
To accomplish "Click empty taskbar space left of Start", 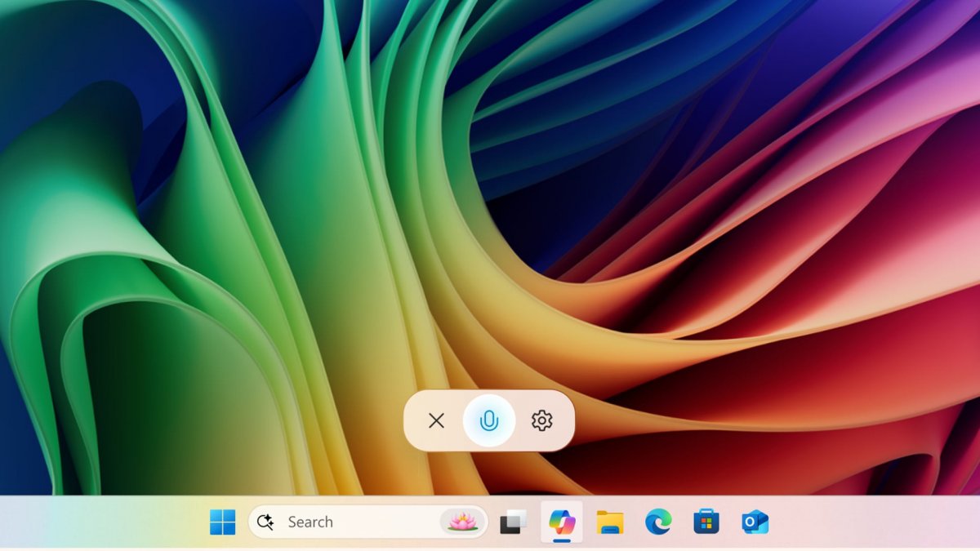I will [98, 522].
